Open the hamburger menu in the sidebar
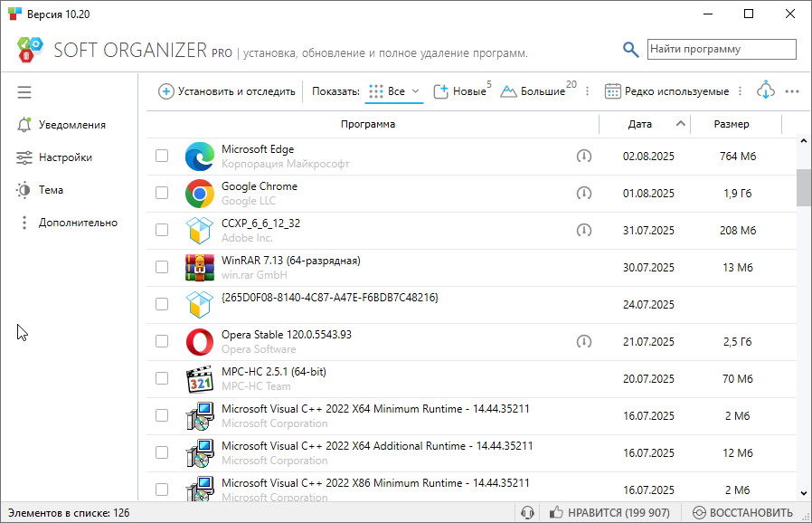The width and height of the screenshot is (812, 523). (x=24, y=92)
